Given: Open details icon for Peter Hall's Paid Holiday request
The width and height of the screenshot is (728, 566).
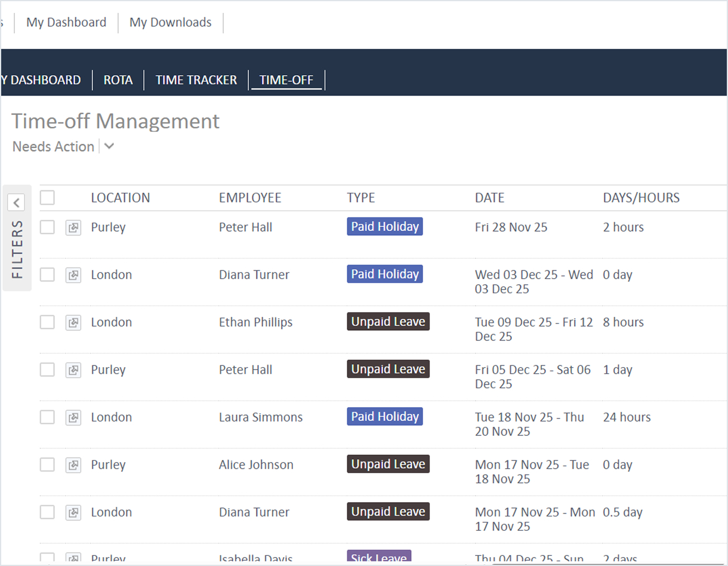Looking at the screenshot, I should [x=73, y=227].
